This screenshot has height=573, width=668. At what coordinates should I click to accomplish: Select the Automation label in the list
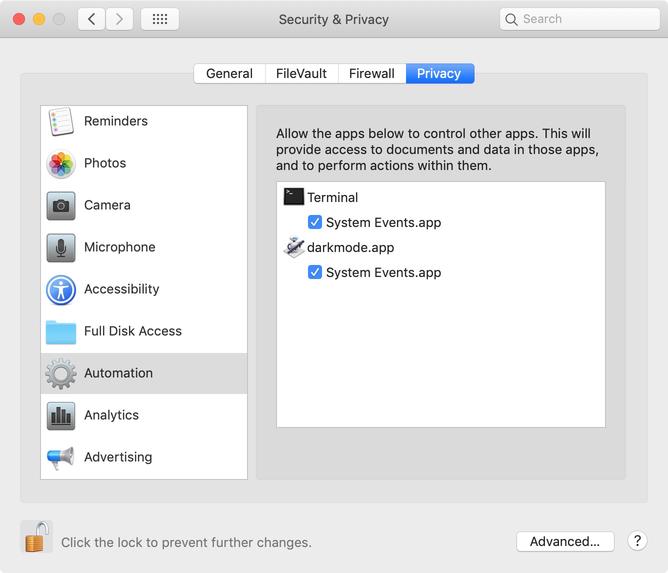[118, 373]
